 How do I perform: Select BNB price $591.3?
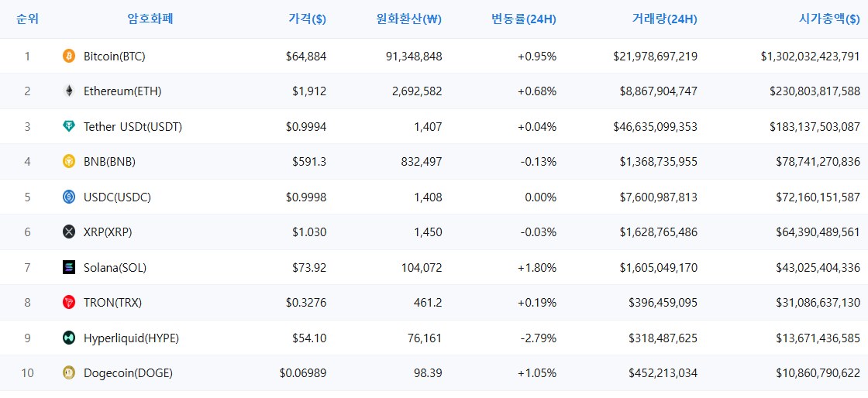(x=309, y=161)
